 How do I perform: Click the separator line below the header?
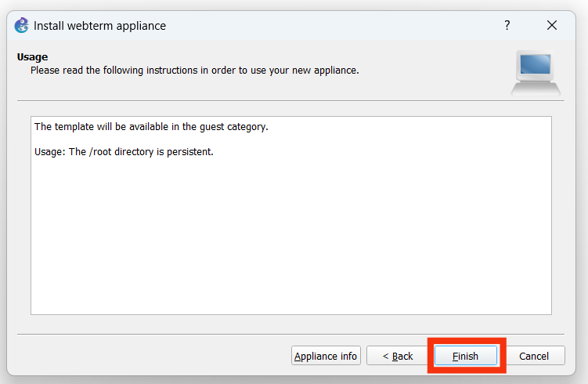click(290, 100)
